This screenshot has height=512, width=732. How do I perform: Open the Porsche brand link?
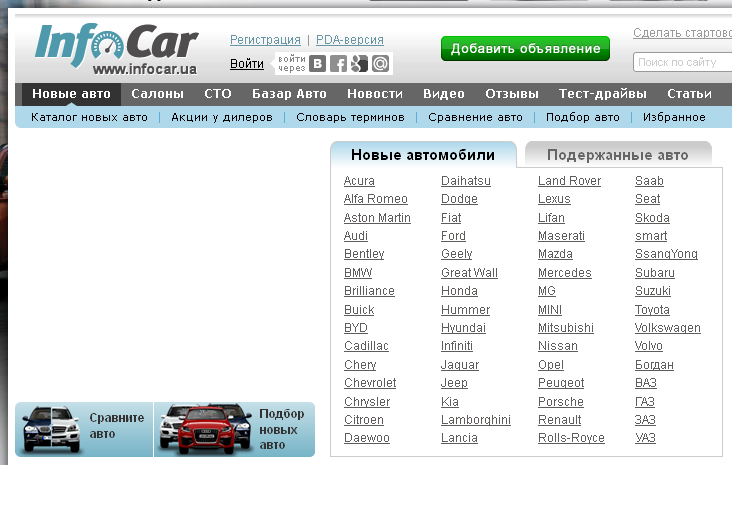point(561,401)
